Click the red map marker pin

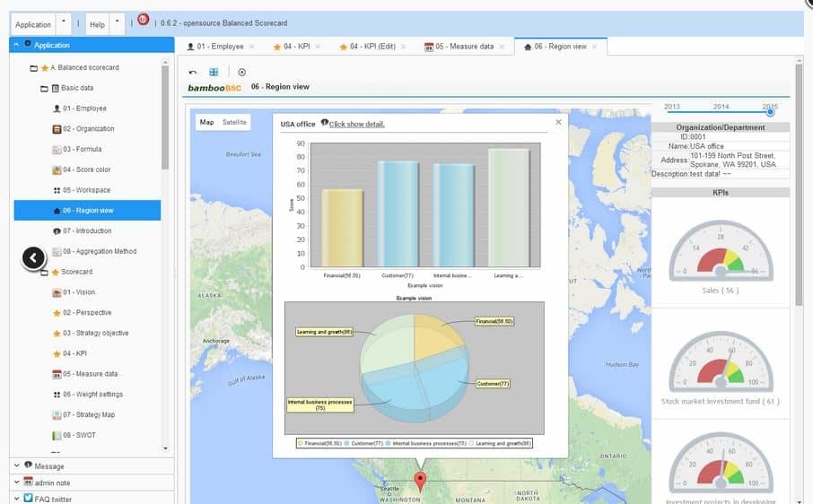[420, 482]
